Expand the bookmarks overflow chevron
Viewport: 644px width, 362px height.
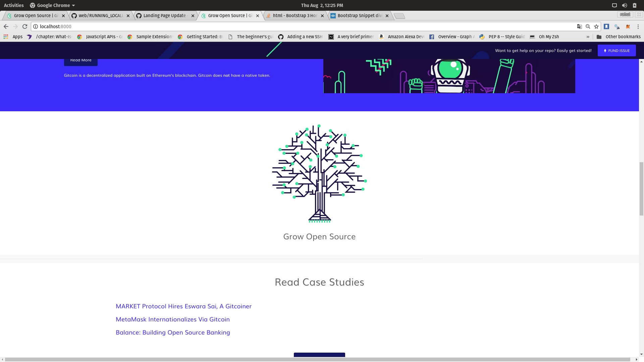coord(589,37)
